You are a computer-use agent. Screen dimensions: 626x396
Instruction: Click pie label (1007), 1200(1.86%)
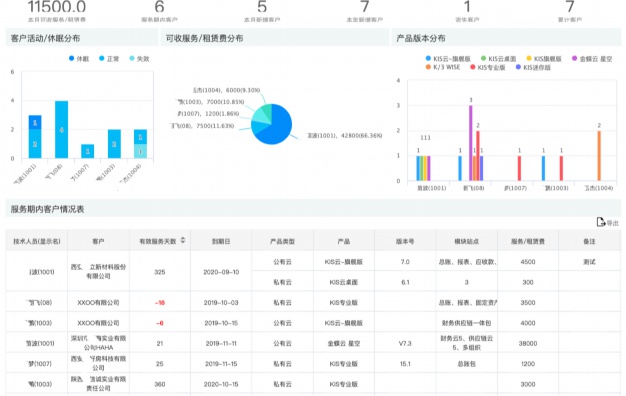point(208,114)
